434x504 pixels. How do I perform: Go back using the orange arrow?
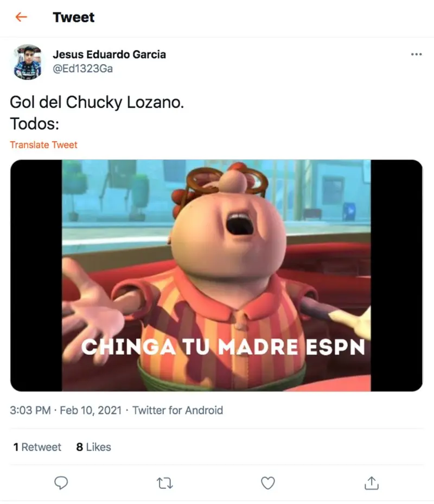(21, 17)
